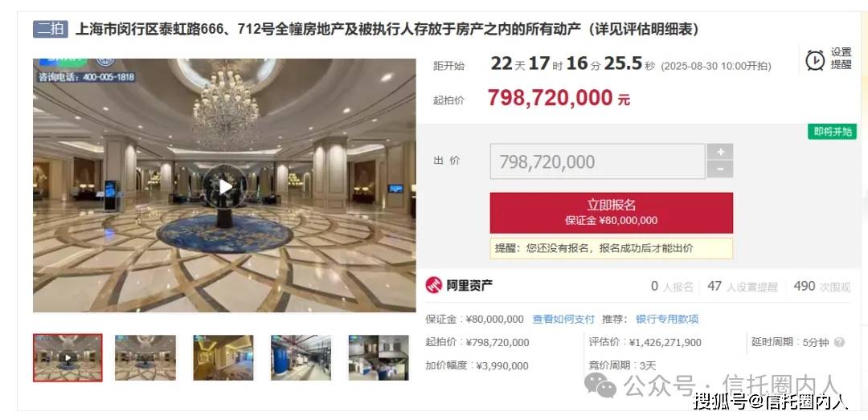Click the 二拍 auction round tag
The height and width of the screenshot is (420, 868).
pos(51,29)
